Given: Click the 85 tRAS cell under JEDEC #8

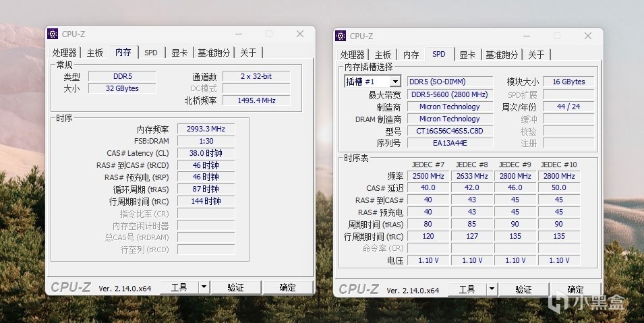Looking at the screenshot, I should coord(472,224).
